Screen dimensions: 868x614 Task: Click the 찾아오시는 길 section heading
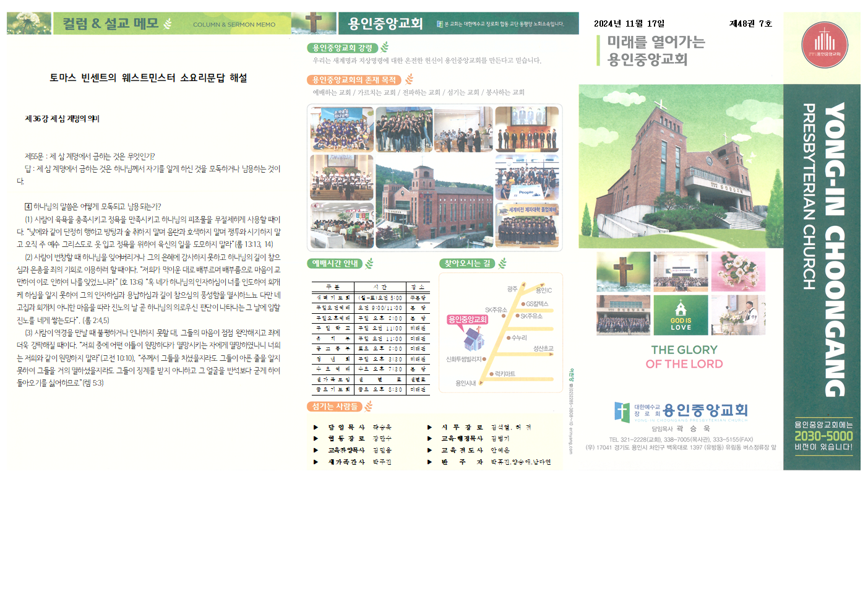pos(467,264)
